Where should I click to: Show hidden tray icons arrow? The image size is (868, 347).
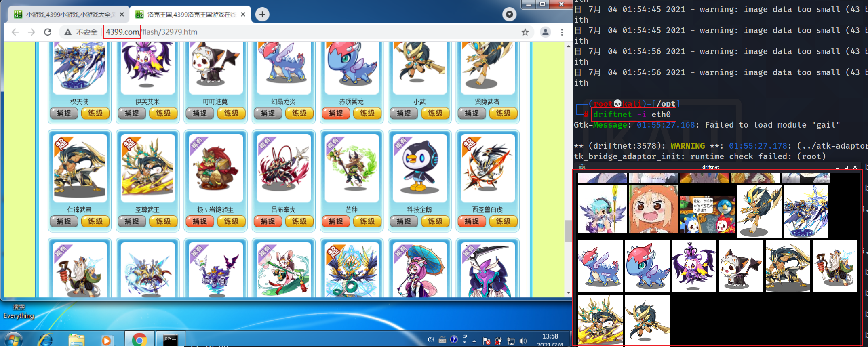(474, 341)
